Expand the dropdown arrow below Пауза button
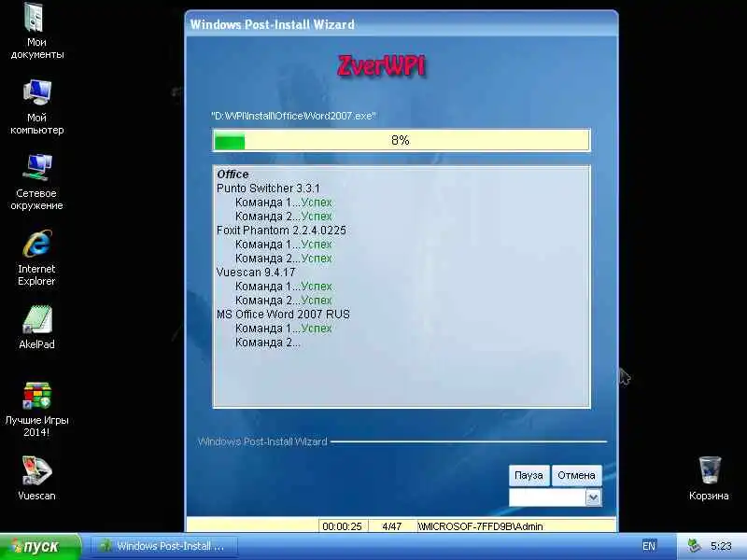The width and height of the screenshot is (747, 560). coord(593,497)
